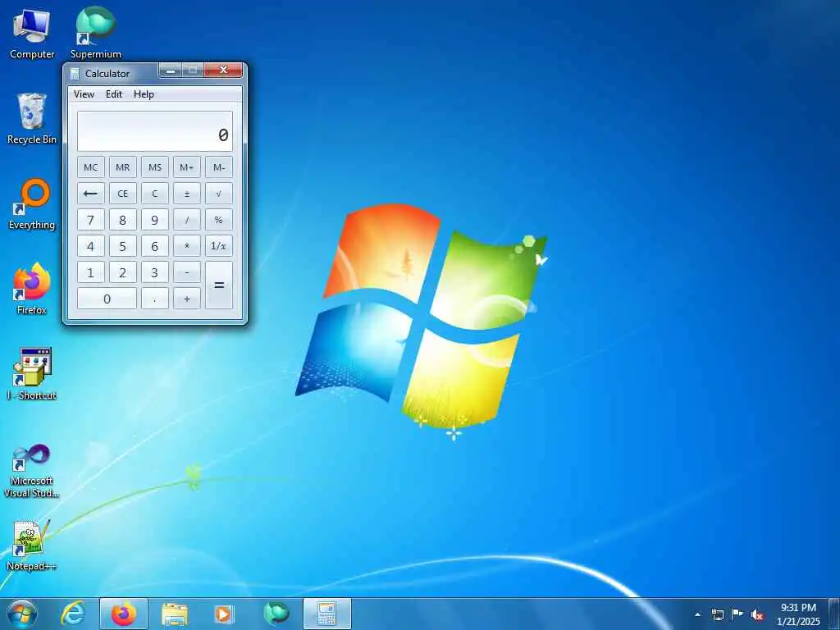Image resolution: width=840 pixels, height=630 pixels.
Task: Click the backspace arrow button
Action: (90, 194)
